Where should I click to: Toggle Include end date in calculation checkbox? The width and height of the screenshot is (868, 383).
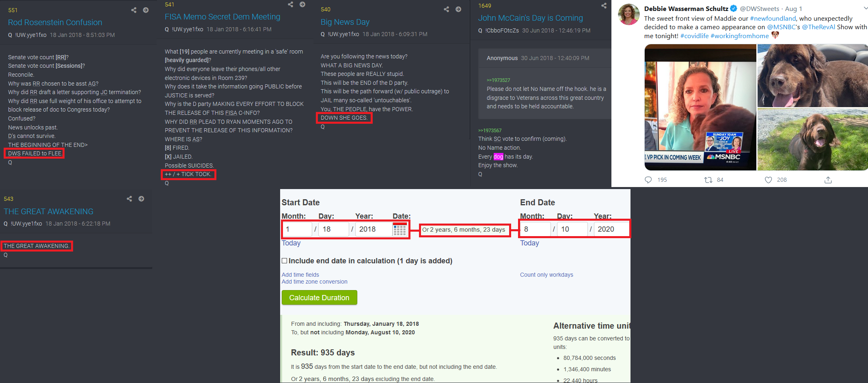click(285, 261)
